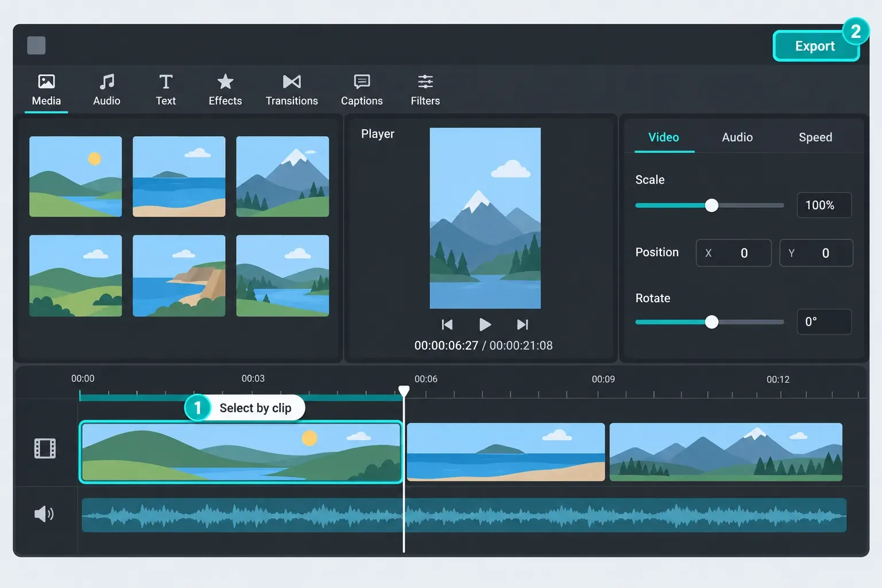Open the Text tool tab
Screen dimensions: 882x588
166,90
